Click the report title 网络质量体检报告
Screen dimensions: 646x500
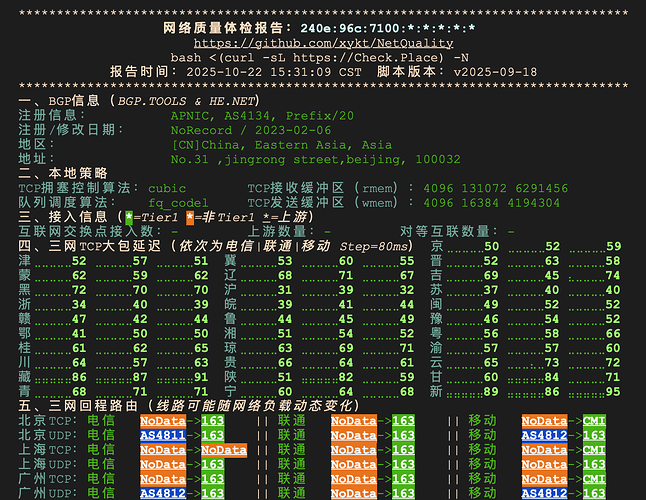click(223, 28)
